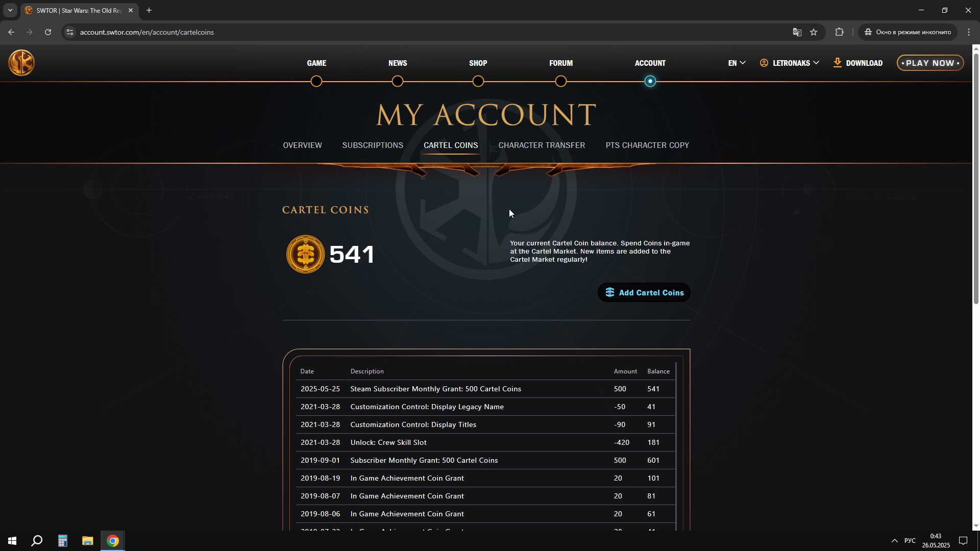Show hidden system tray icons

pyautogui.click(x=895, y=541)
